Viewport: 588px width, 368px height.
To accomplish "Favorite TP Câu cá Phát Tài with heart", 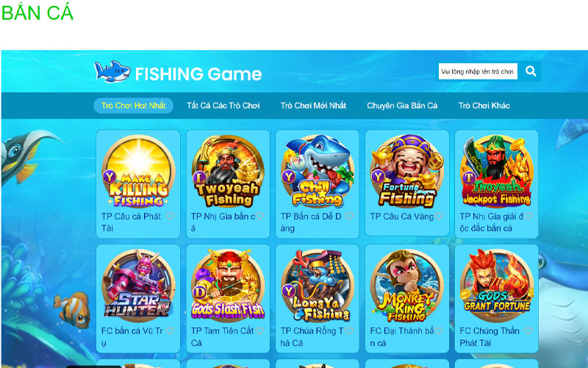I will (x=170, y=216).
